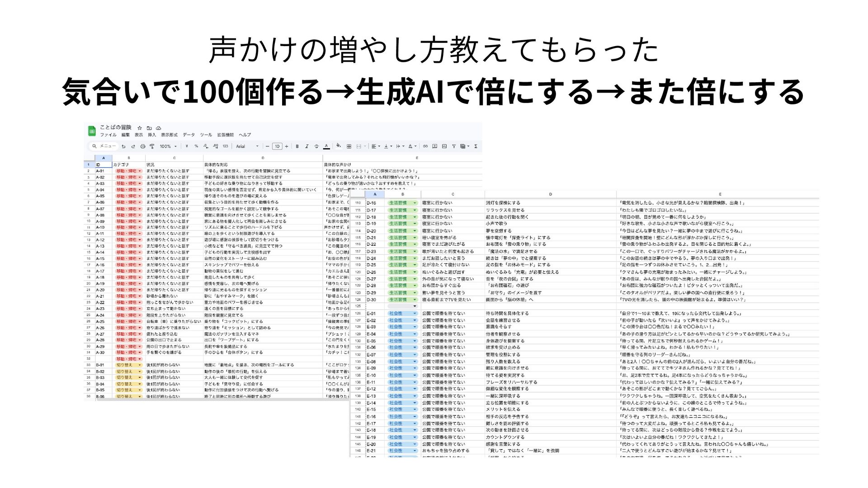The image size is (868, 488).
Task: Click the print icon
Action: 142,146
